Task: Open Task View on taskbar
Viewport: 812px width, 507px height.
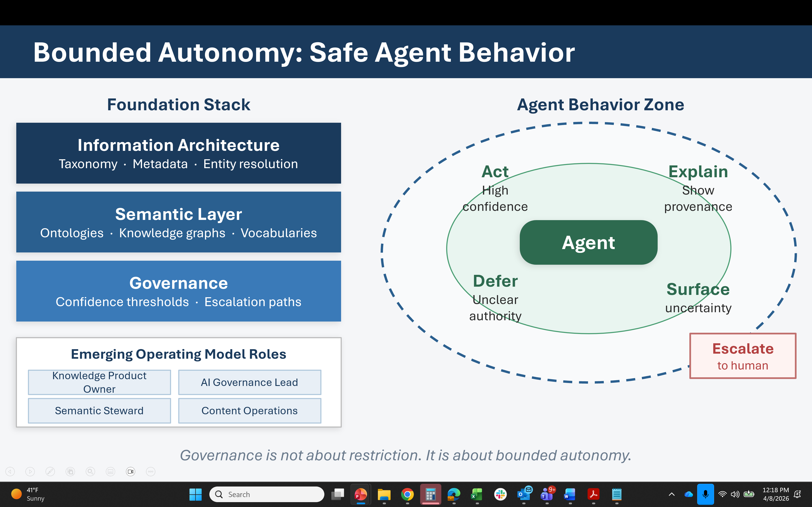Action: (x=337, y=494)
